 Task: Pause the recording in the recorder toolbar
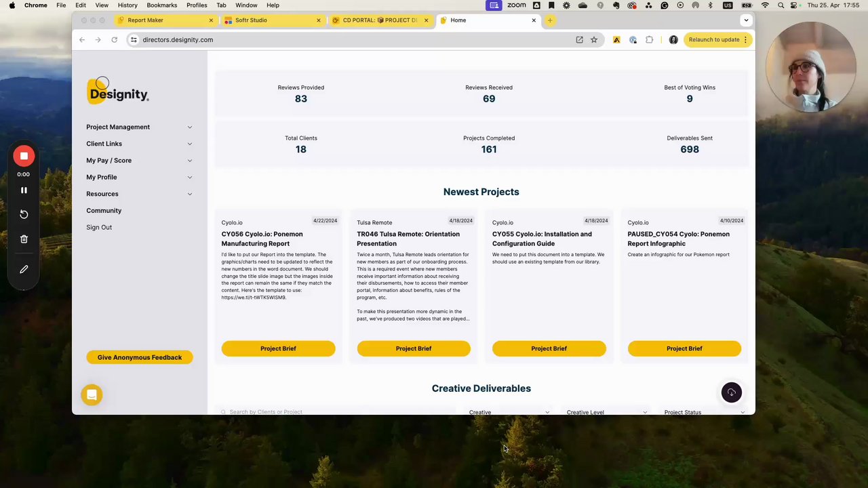[x=24, y=190]
